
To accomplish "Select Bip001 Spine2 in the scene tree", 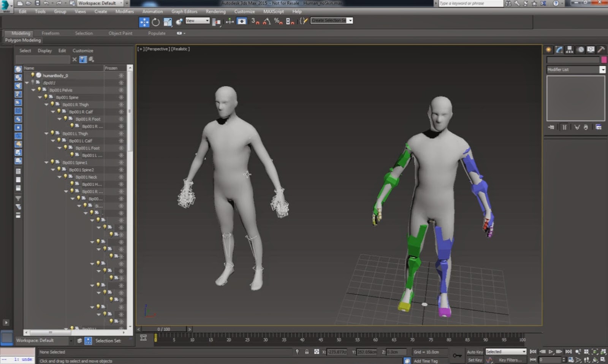I will [x=82, y=170].
